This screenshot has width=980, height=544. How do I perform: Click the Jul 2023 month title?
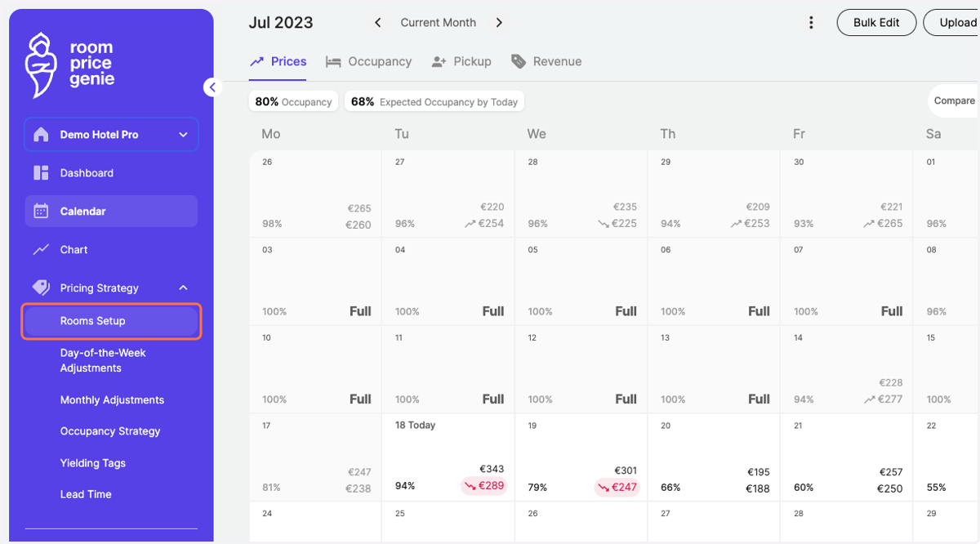tap(281, 23)
